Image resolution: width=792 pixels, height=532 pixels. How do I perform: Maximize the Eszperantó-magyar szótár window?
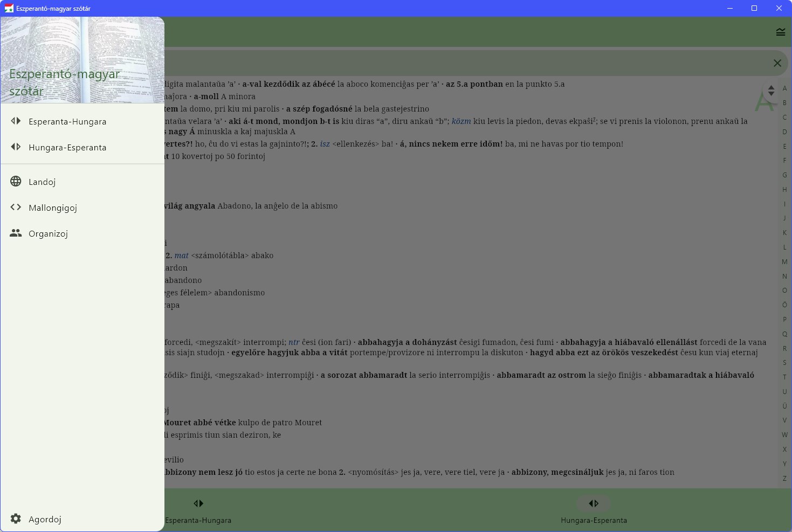click(754, 8)
